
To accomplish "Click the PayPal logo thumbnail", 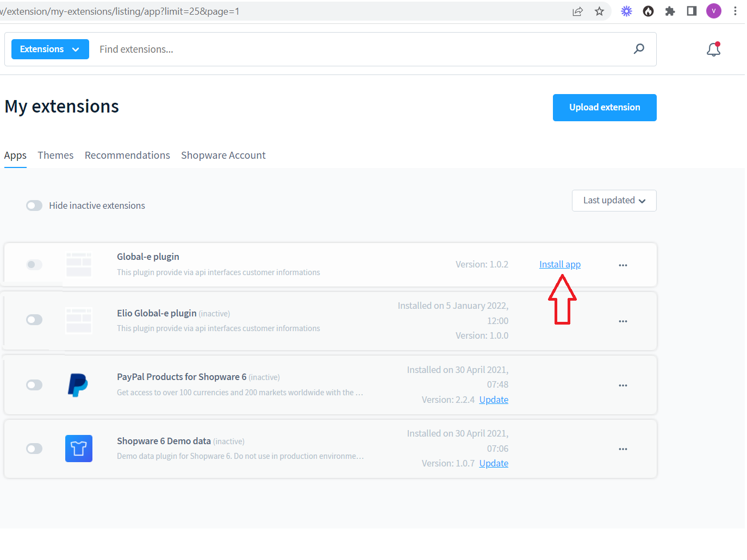I will click(78, 385).
